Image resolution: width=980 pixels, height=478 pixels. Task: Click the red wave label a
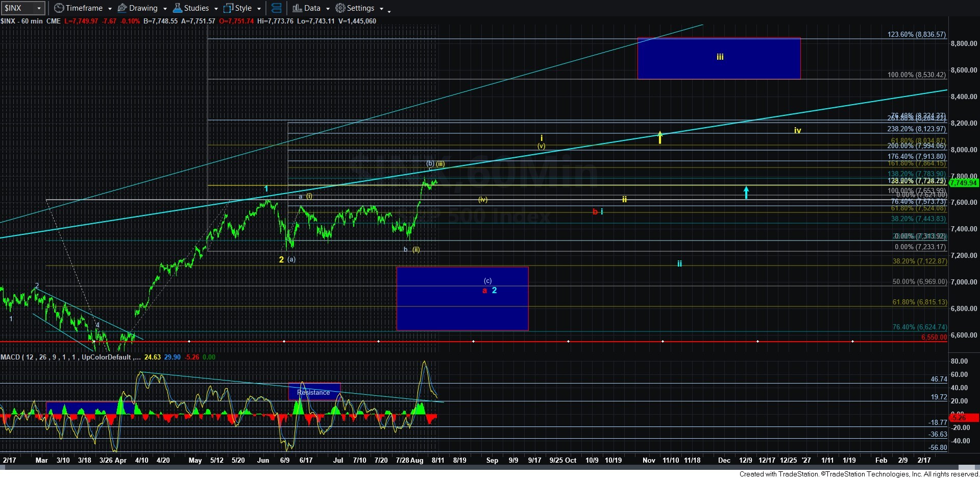[484, 291]
